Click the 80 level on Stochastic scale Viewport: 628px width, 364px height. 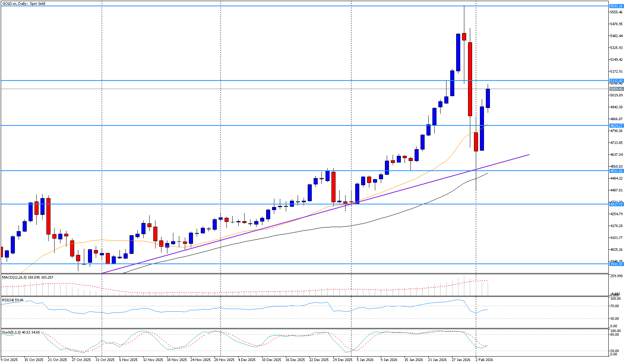coord(614,334)
